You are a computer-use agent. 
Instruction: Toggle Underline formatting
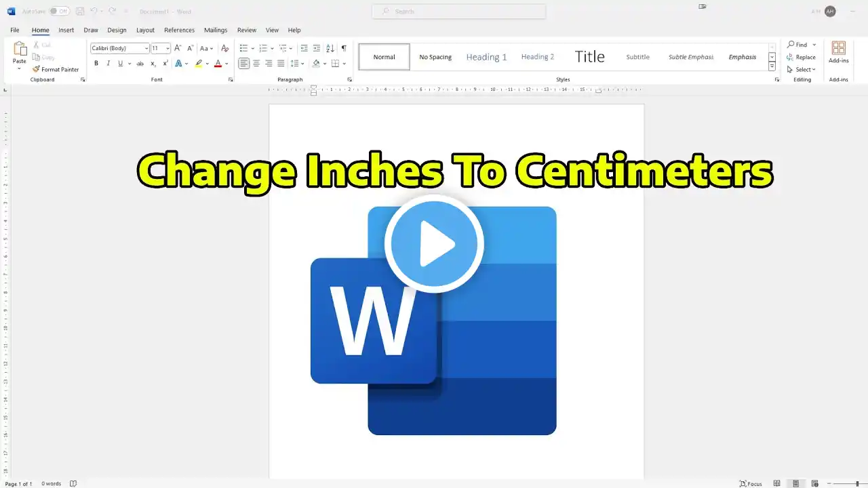tap(120, 64)
